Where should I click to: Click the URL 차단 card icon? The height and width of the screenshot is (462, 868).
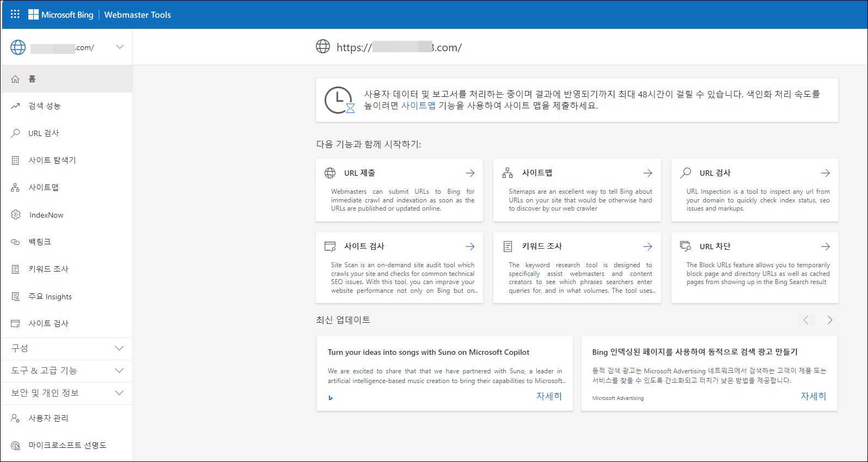coord(686,247)
